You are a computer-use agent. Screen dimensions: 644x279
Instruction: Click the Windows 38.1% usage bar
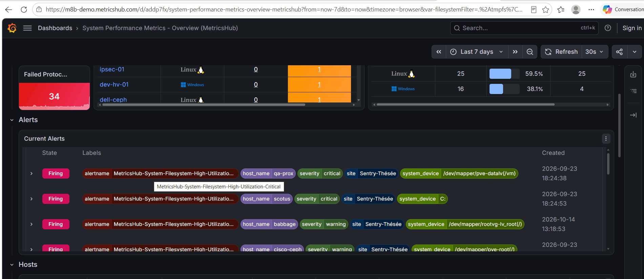tap(504, 89)
